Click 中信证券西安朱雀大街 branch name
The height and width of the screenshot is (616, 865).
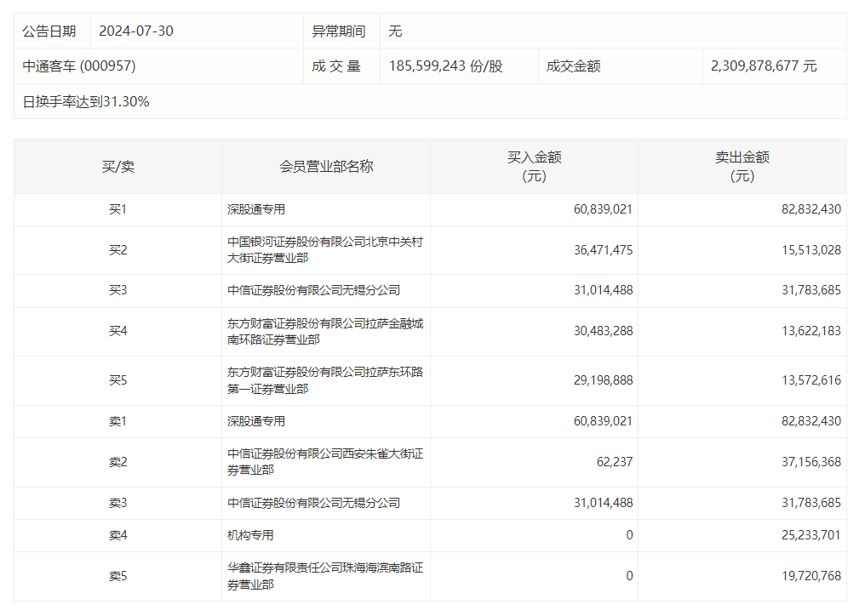click(x=325, y=462)
